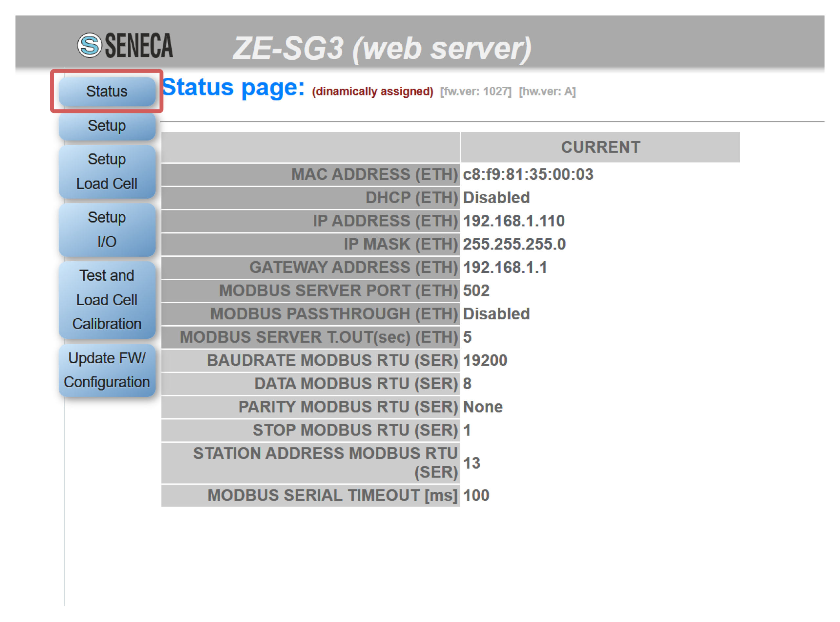Select baudrate value 19200

(485, 361)
